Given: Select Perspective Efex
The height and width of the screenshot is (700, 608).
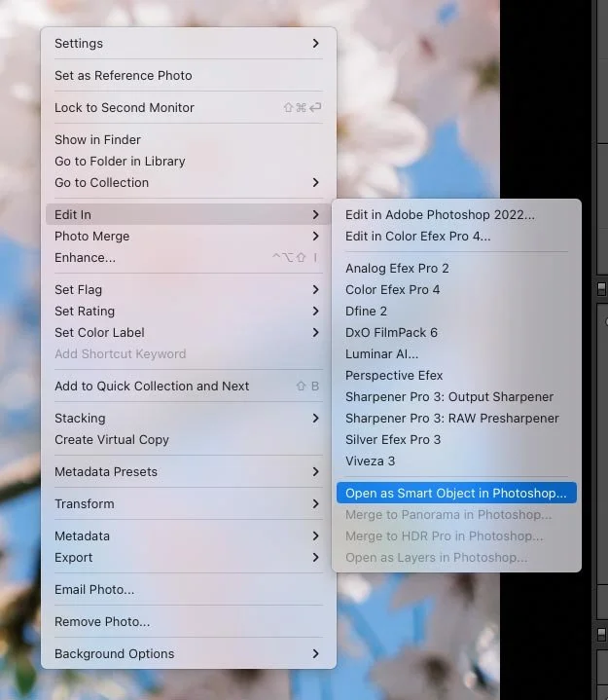Looking at the screenshot, I should (456, 376).
